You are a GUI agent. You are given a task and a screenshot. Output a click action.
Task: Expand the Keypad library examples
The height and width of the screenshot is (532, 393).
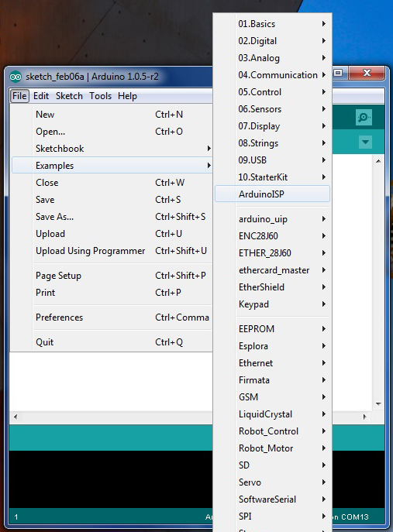click(x=272, y=304)
